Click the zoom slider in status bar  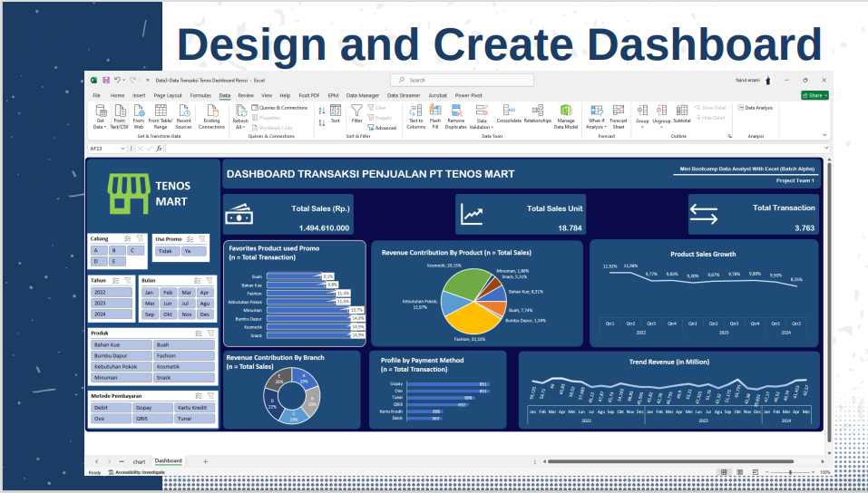click(791, 472)
